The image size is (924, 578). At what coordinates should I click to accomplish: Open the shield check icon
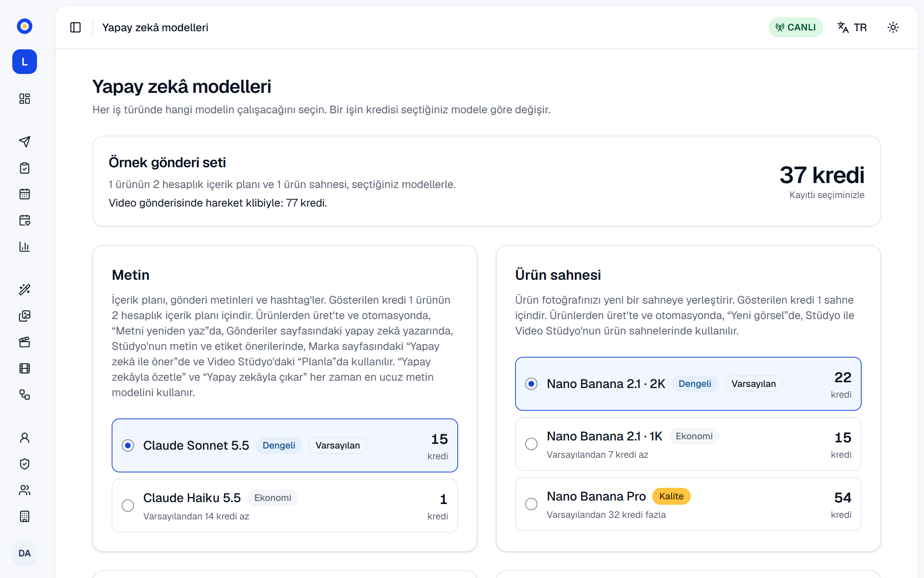[25, 464]
